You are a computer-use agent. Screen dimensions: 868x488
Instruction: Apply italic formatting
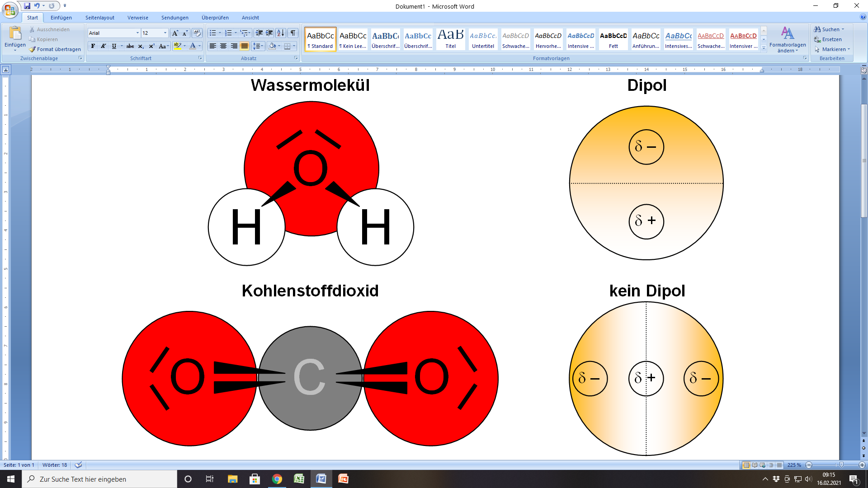point(103,46)
